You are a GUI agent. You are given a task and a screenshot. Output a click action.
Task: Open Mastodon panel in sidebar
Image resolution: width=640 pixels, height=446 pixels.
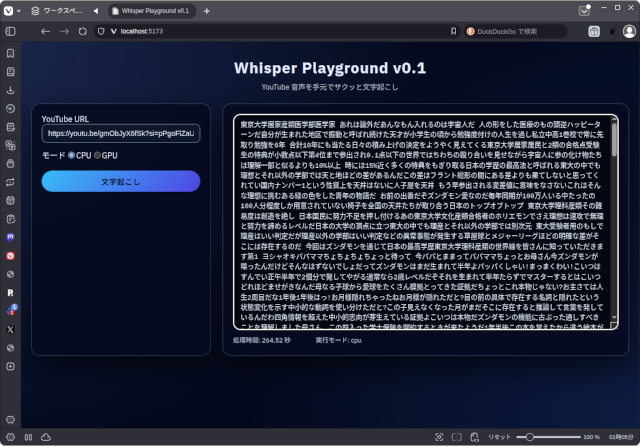click(x=10, y=237)
